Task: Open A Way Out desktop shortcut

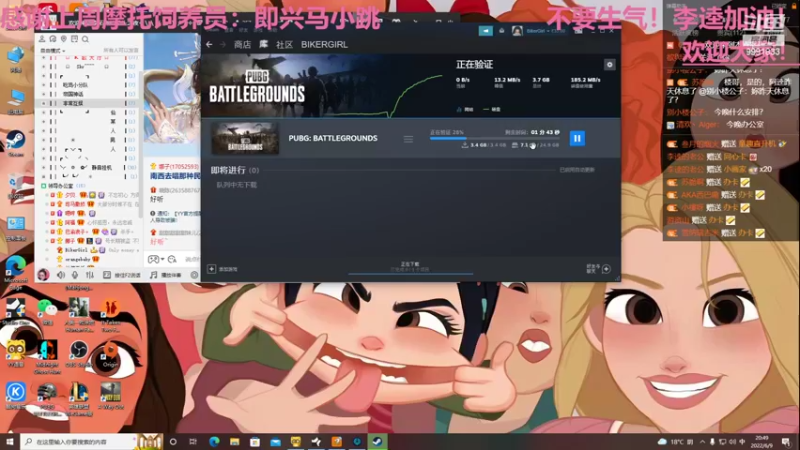Action: pos(110,395)
